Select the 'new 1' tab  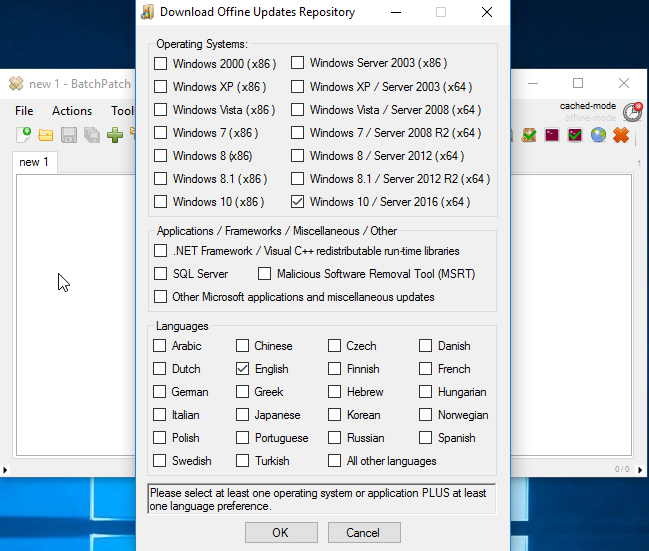click(34, 162)
